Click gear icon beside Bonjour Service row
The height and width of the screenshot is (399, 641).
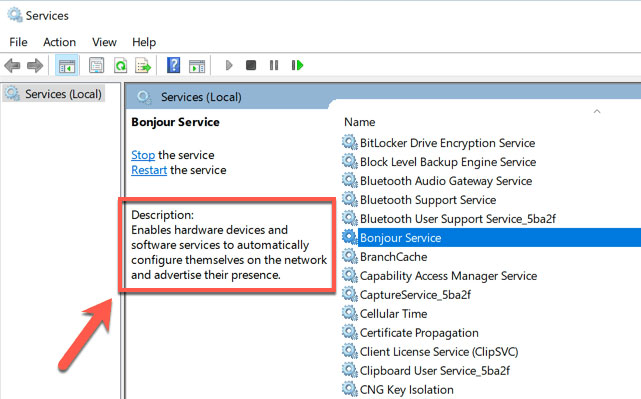[350, 237]
